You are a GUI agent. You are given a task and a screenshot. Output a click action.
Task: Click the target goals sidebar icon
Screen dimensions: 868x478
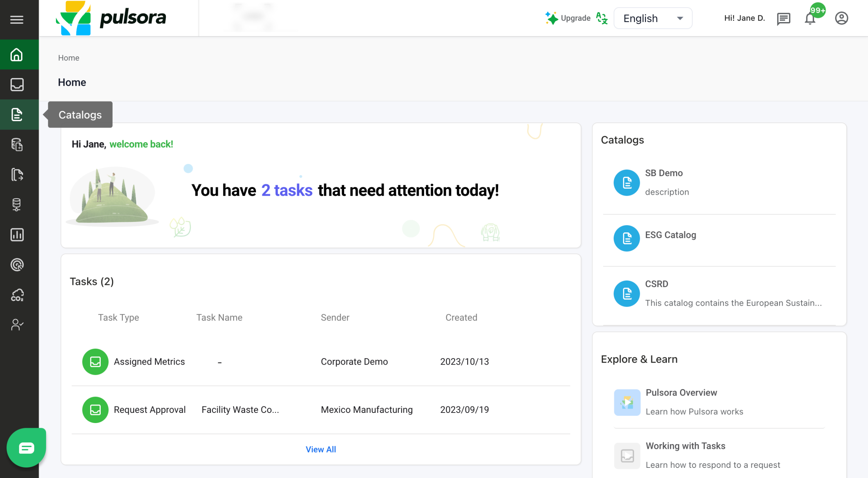17,265
